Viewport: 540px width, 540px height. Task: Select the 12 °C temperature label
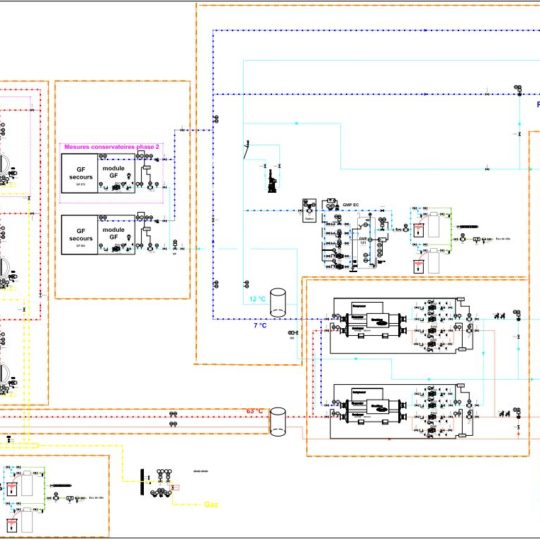tap(258, 299)
